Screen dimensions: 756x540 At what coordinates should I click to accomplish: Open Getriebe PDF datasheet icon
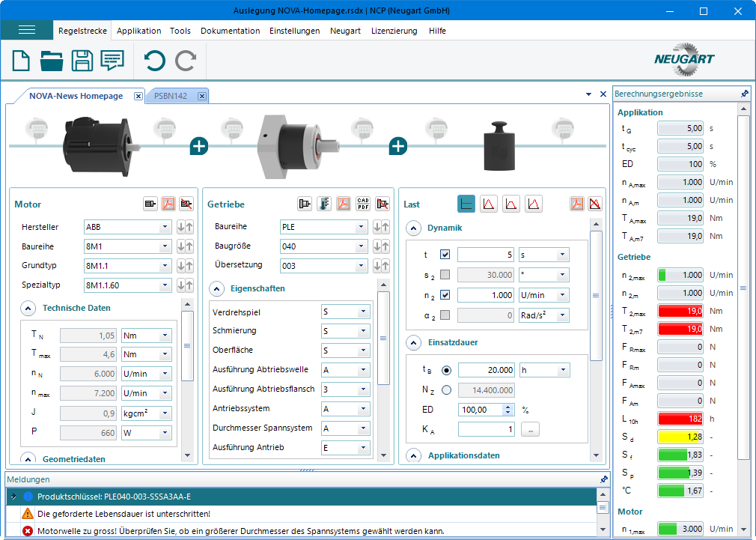click(344, 204)
